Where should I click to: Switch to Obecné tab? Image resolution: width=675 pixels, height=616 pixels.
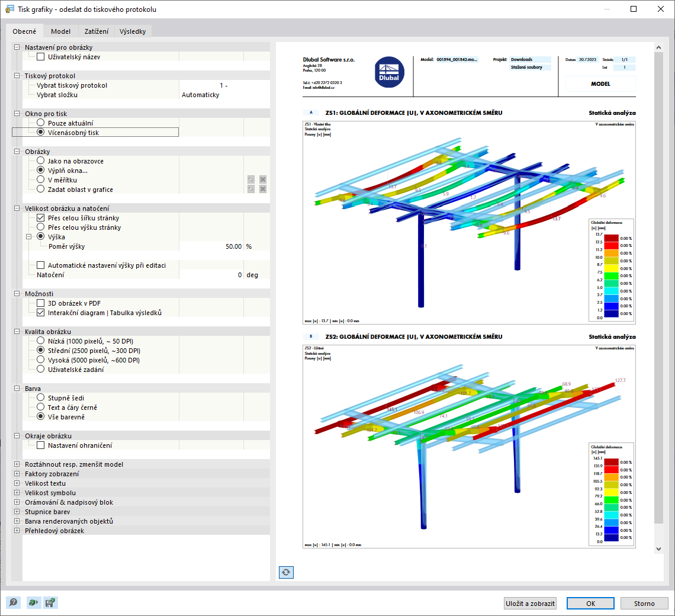24,31
